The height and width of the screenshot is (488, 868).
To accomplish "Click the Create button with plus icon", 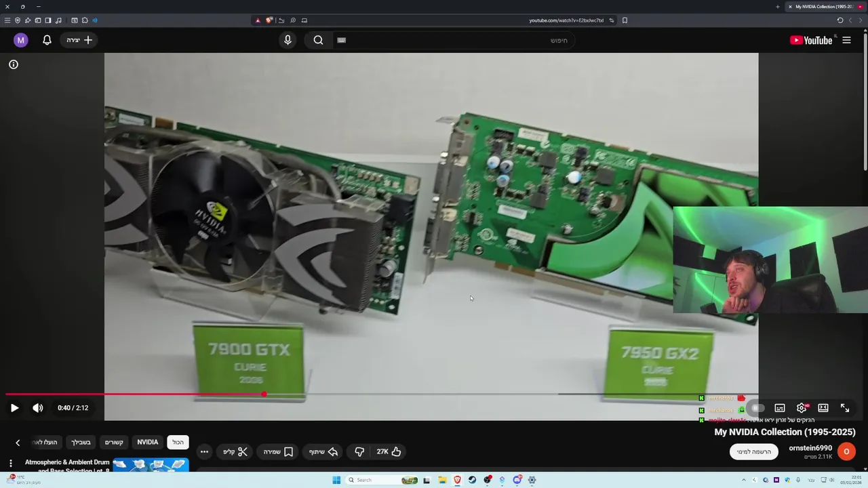I will click(x=79, y=40).
